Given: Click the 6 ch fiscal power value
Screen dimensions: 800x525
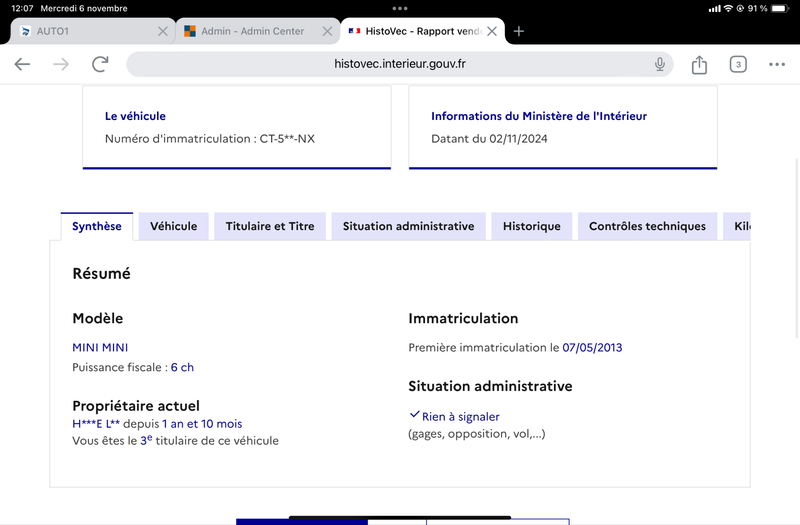Looking at the screenshot, I should point(182,367).
